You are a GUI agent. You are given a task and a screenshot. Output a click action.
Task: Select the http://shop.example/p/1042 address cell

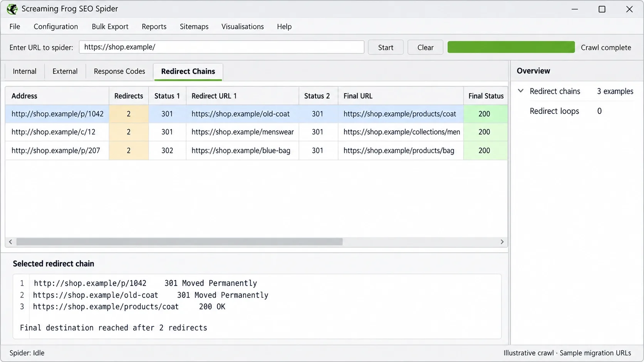(57, 114)
